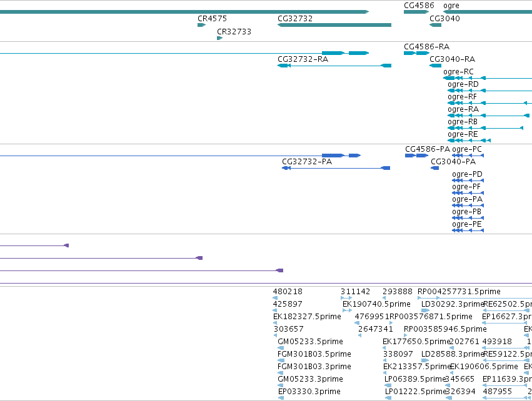Open the ogre-PE protein label

pos(466,224)
